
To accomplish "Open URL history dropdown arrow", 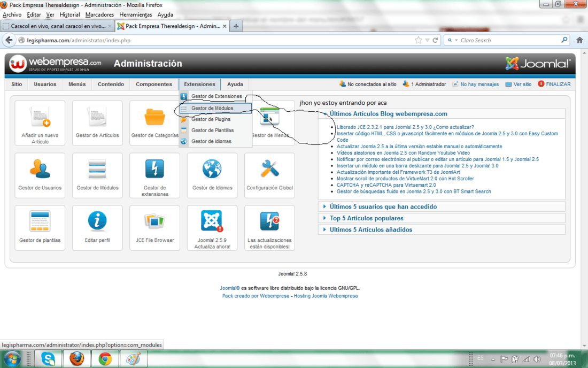I will pos(427,40).
